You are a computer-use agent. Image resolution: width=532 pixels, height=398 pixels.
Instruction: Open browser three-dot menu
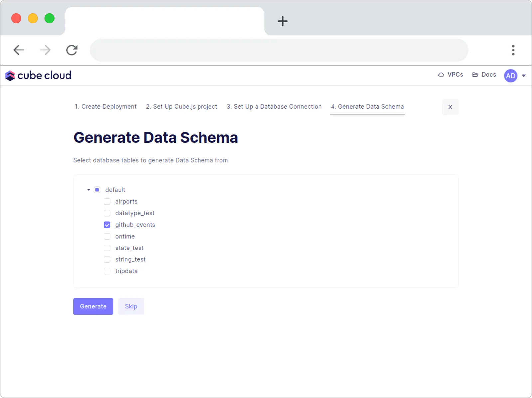click(x=513, y=50)
